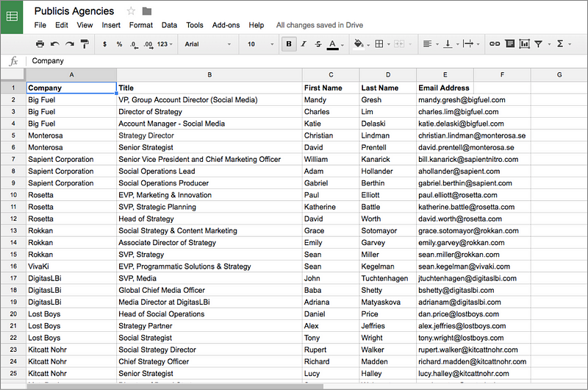
Task: Click 'All changes saved in Drive' status
Action: (x=320, y=25)
